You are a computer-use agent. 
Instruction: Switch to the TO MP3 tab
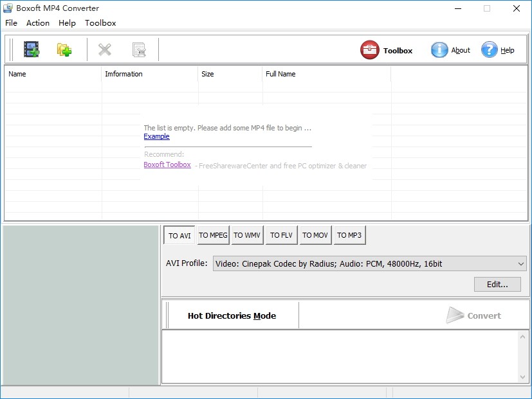(x=349, y=235)
